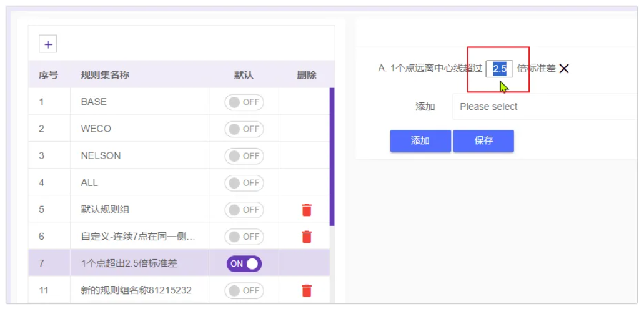Enable default switch for WECO

pos(244,129)
